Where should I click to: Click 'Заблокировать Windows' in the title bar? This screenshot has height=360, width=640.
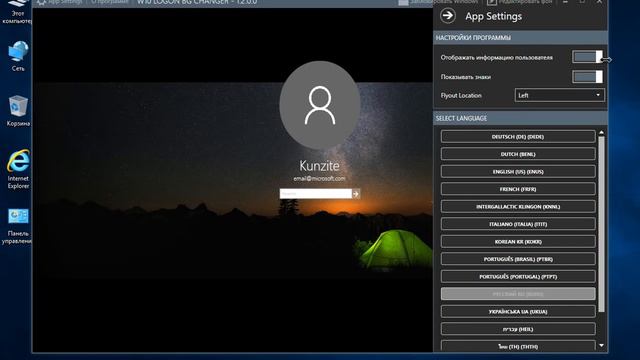tap(438, 2)
